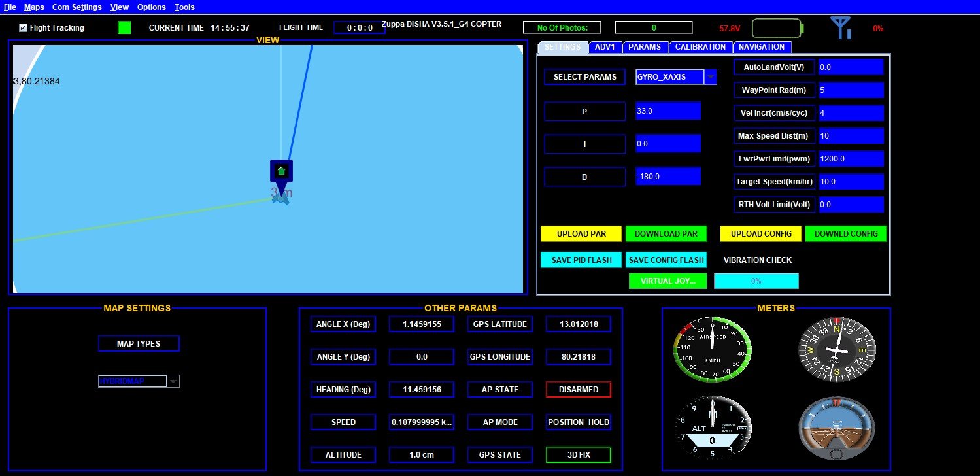The width and height of the screenshot is (980, 476).
Task: Open the Com Settings menu
Action: [77, 7]
